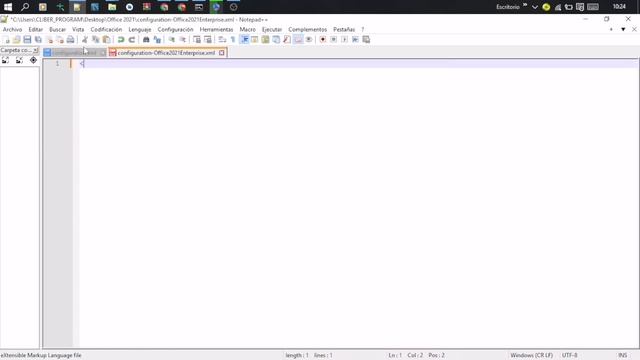Undo the last edit with green arrow

[121, 40]
